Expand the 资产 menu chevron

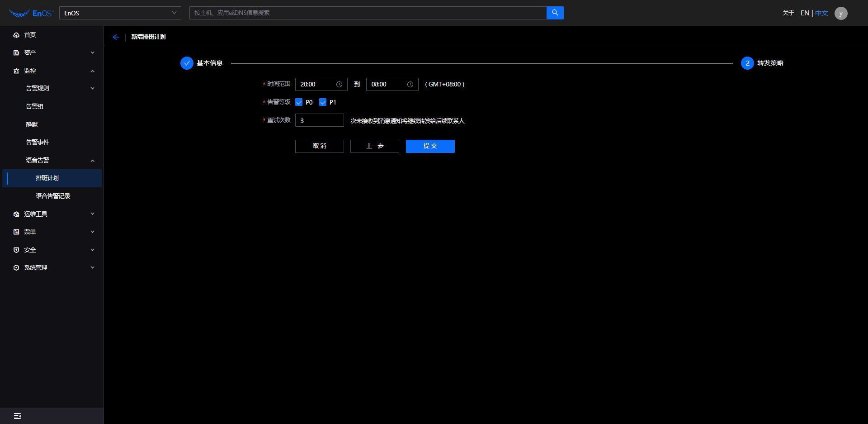93,52
